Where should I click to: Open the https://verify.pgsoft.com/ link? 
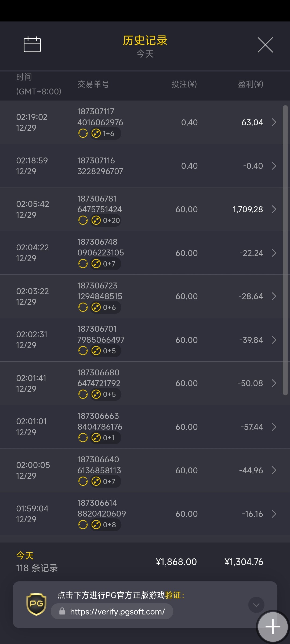pos(117,612)
